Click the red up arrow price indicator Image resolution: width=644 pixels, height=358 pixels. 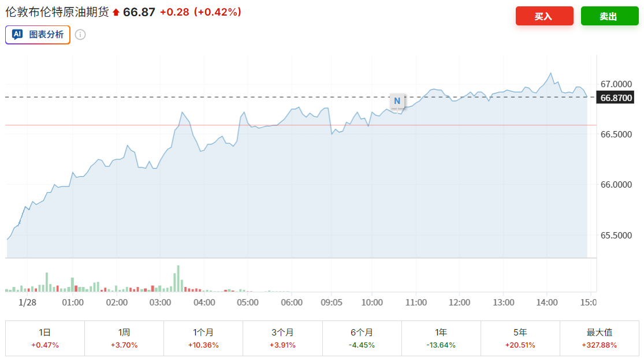116,12
